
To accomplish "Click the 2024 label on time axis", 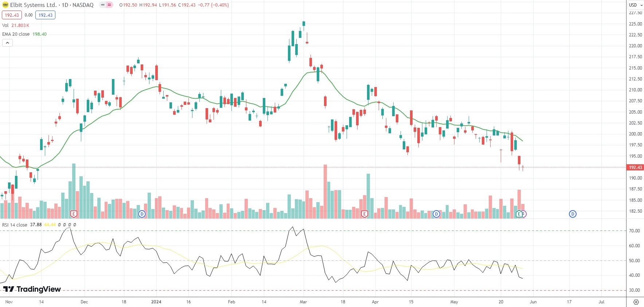I will click(x=156, y=302).
